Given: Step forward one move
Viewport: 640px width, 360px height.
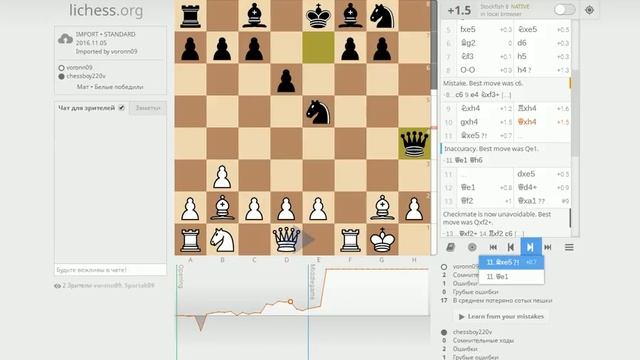Looking at the screenshot, I should (531, 247).
